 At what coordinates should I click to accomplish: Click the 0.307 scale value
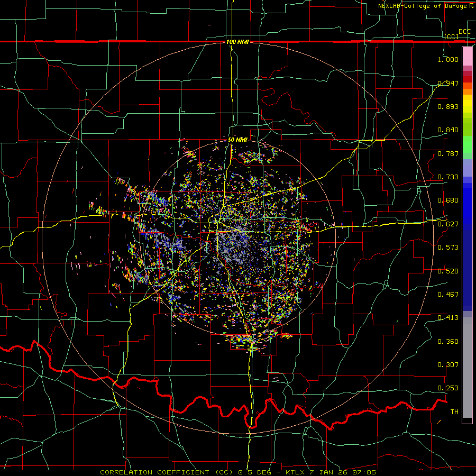point(448,365)
